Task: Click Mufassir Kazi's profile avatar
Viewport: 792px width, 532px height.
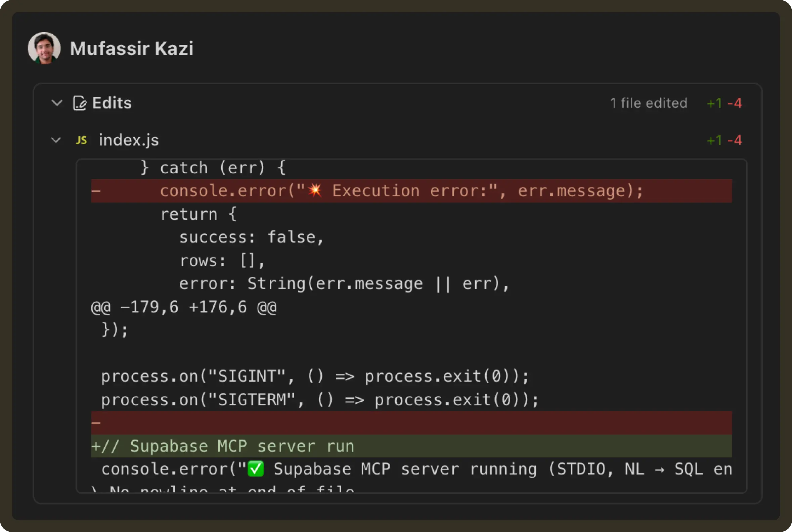Action: 44,48
